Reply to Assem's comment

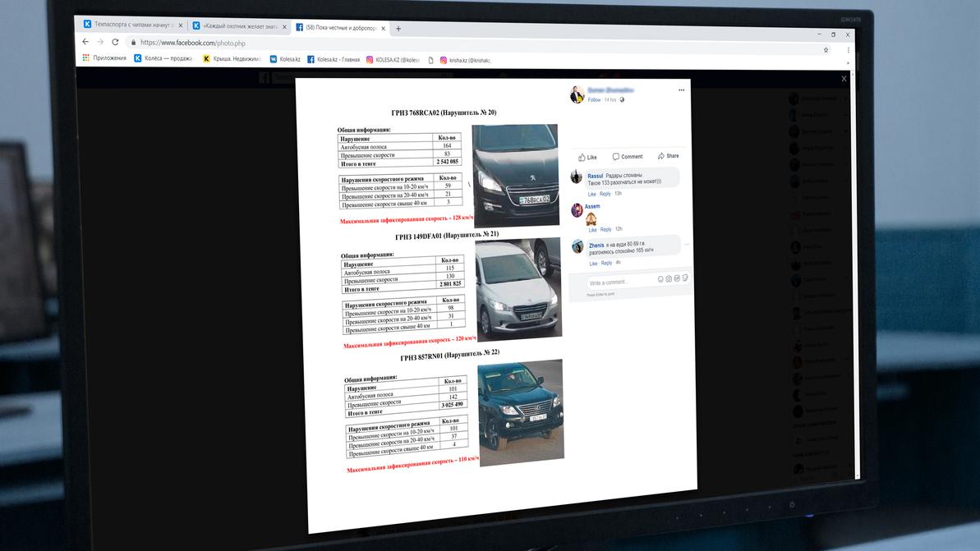click(x=605, y=230)
